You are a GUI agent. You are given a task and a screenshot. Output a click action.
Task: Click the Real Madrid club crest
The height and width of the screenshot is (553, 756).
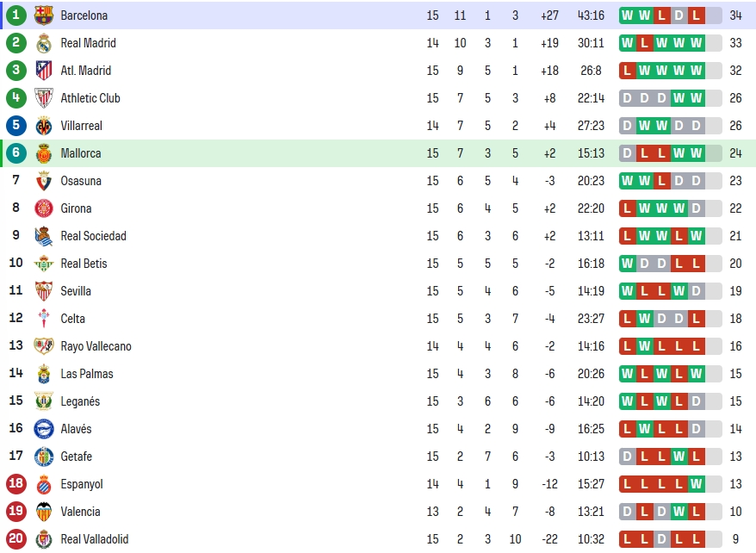click(43, 43)
